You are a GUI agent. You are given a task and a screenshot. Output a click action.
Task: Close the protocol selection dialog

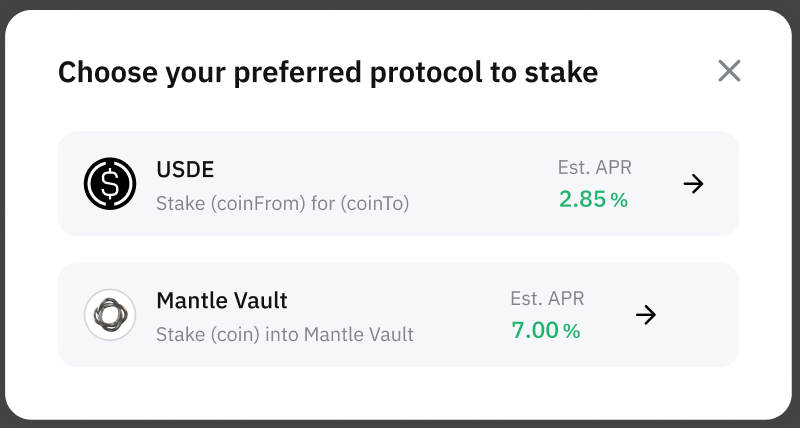click(729, 71)
